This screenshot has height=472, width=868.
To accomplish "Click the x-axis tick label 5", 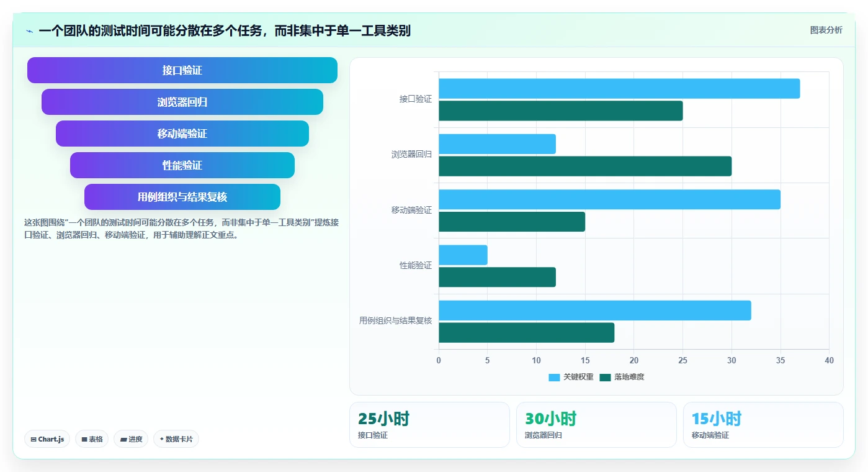I will tap(487, 361).
